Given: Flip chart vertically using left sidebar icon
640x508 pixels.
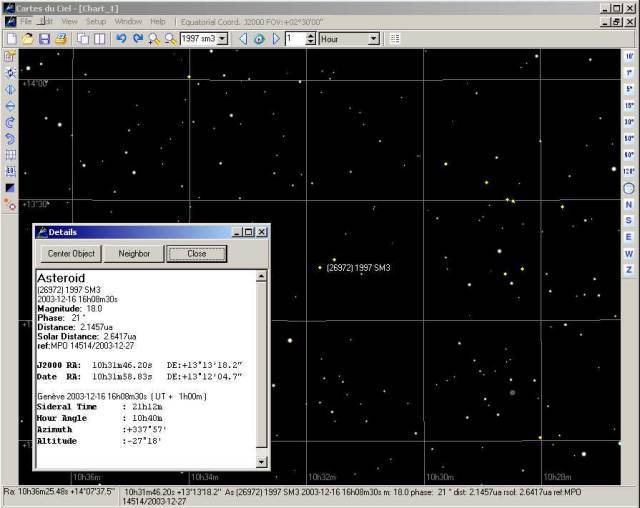Looking at the screenshot, I should [x=10, y=106].
